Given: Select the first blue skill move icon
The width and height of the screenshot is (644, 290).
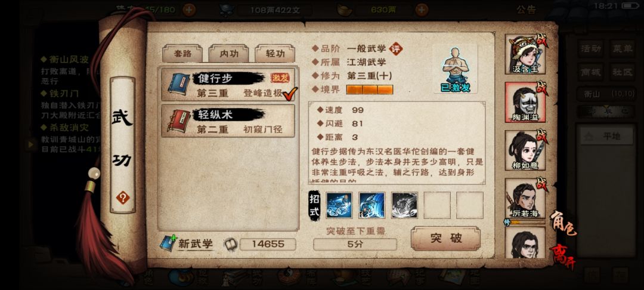Looking at the screenshot, I should (x=339, y=205).
